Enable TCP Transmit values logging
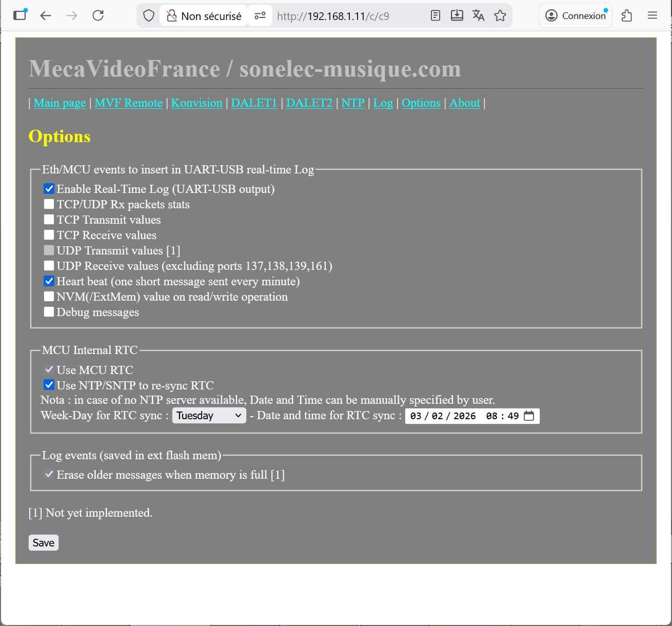 [49, 220]
